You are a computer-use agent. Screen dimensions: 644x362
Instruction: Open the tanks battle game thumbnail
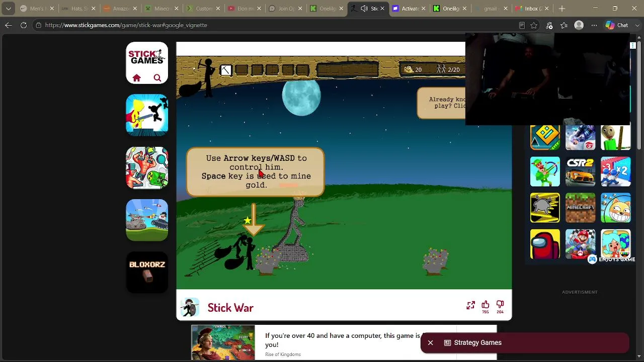[x=147, y=220]
